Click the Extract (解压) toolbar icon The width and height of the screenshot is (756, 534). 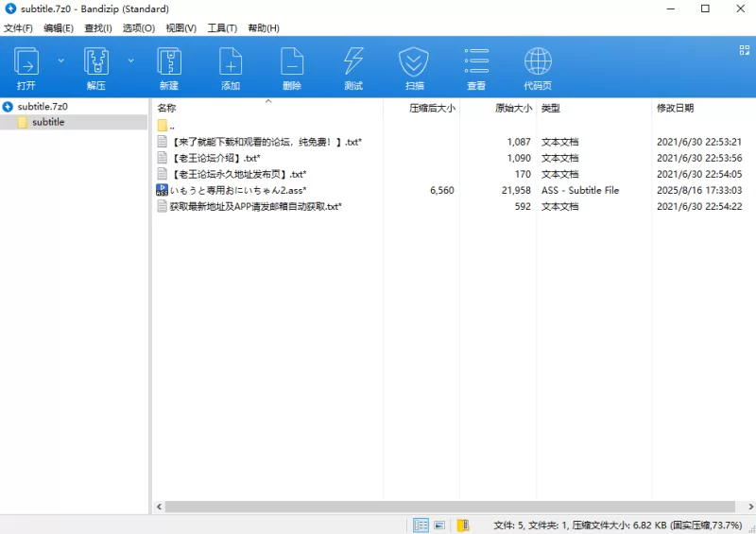[x=96, y=61]
